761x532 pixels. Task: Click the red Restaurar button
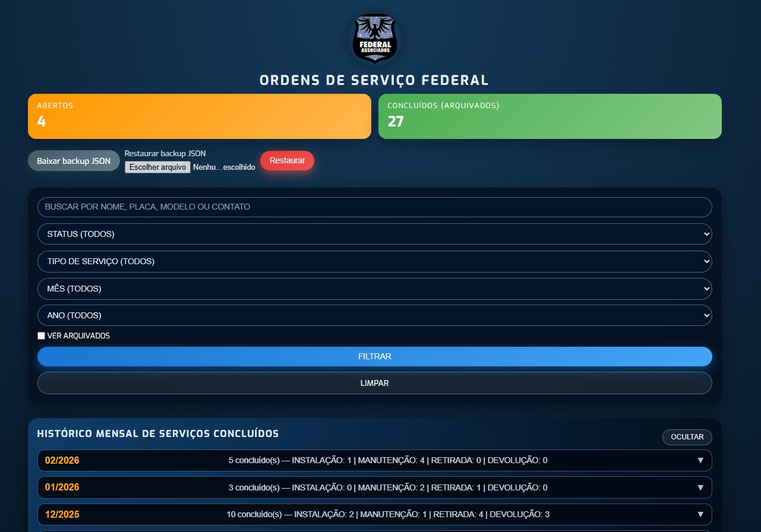coord(287,160)
